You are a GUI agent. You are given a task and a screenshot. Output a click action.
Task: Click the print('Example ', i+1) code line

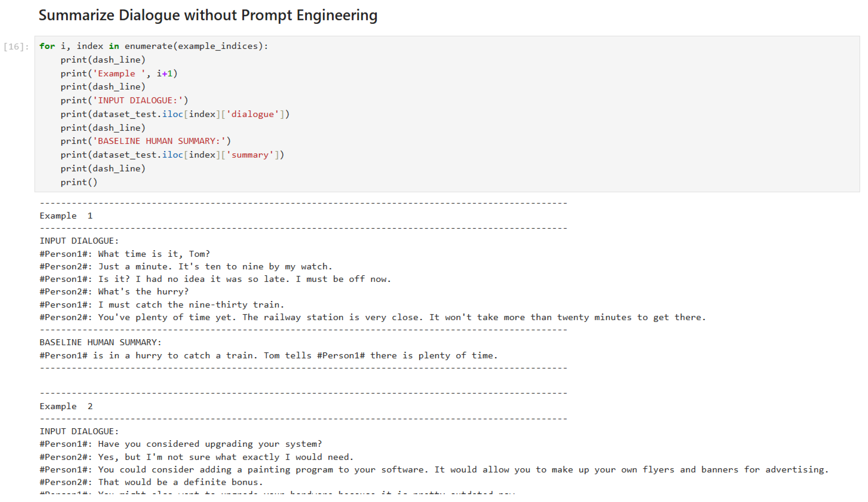tap(119, 73)
